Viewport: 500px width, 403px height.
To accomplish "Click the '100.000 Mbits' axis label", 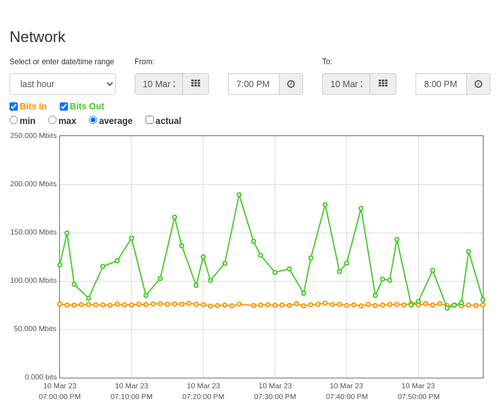I will coord(33,281).
